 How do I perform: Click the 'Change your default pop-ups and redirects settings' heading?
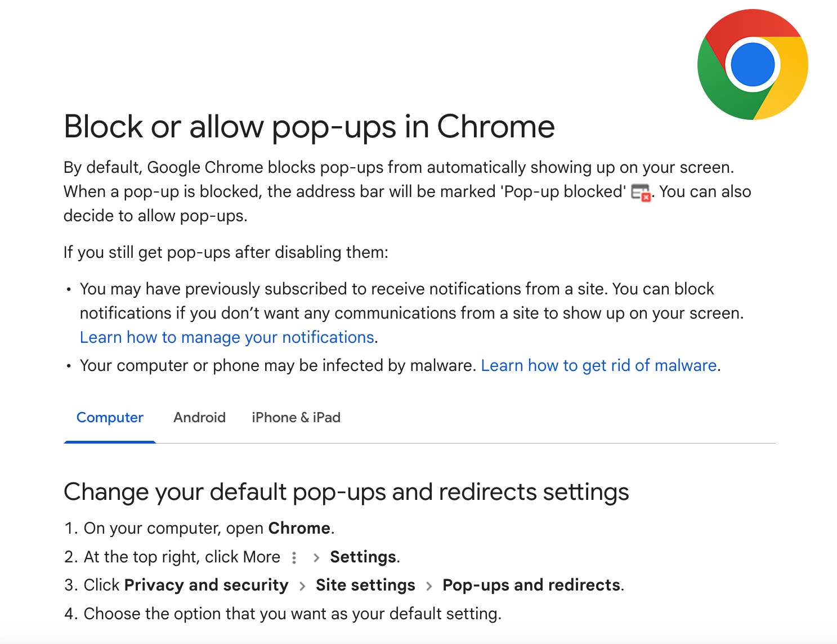click(x=346, y=492)
